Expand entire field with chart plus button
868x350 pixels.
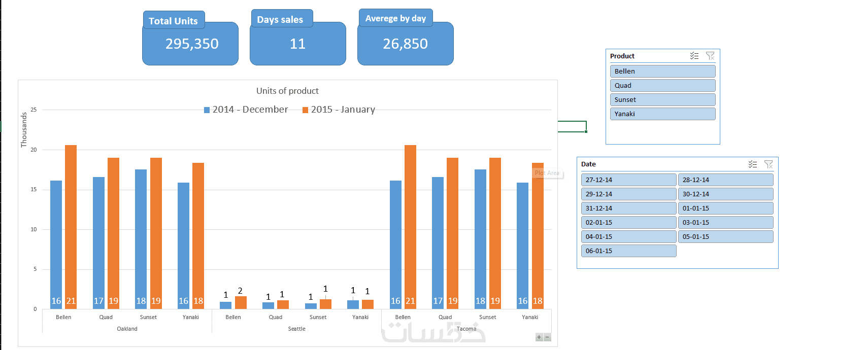tap(539, 337)
